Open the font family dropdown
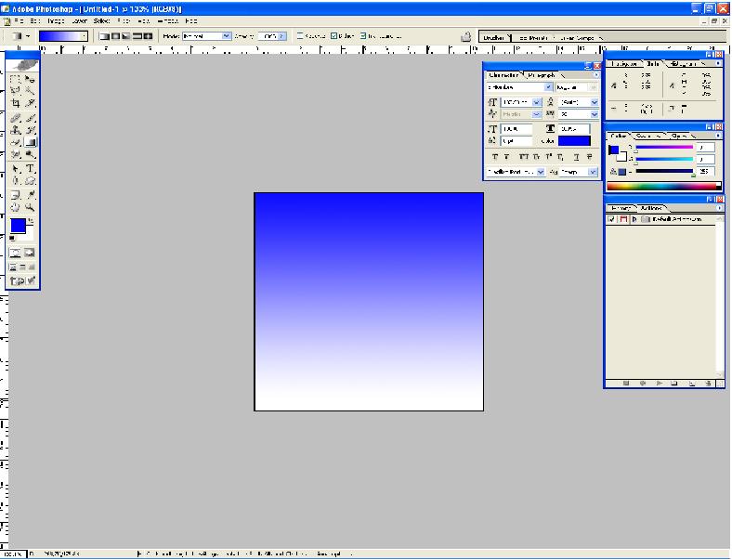Image resolution: width=732 pixels, height=560 pixels. coord(548,87)
